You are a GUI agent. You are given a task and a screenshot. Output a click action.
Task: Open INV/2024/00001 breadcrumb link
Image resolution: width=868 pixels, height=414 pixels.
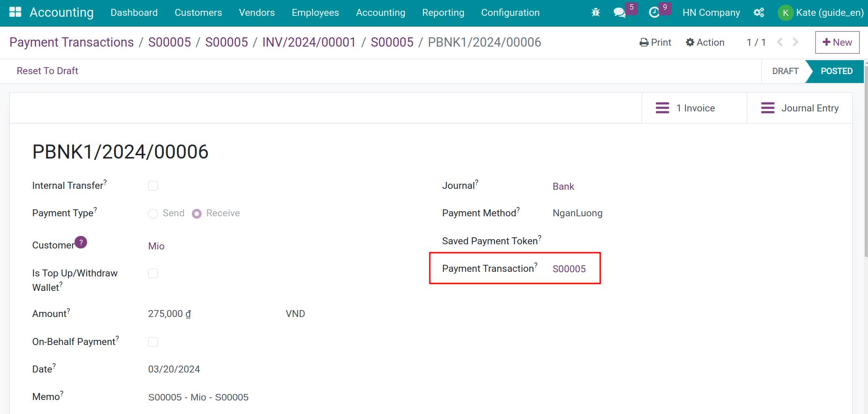pos(309,42)
